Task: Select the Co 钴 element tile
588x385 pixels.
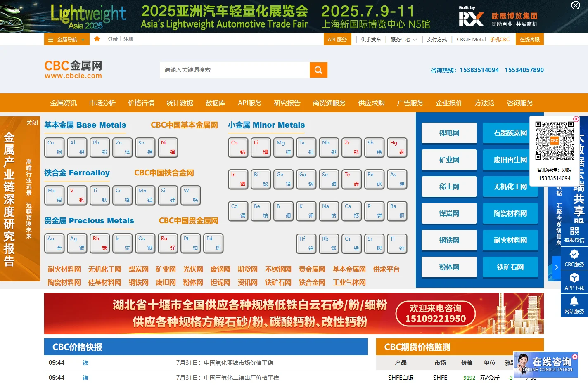Action: (x=238, y=147)
